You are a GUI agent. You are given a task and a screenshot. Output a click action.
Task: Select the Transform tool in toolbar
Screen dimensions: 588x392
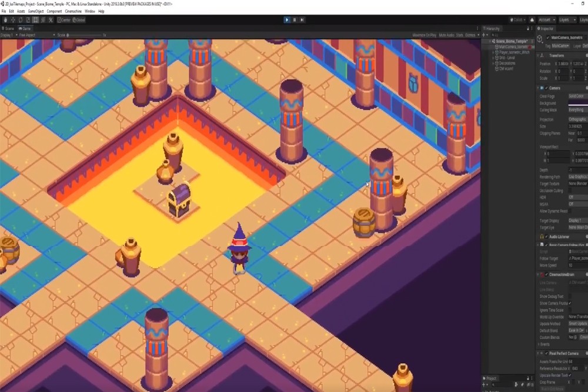[x=43, y=20]
